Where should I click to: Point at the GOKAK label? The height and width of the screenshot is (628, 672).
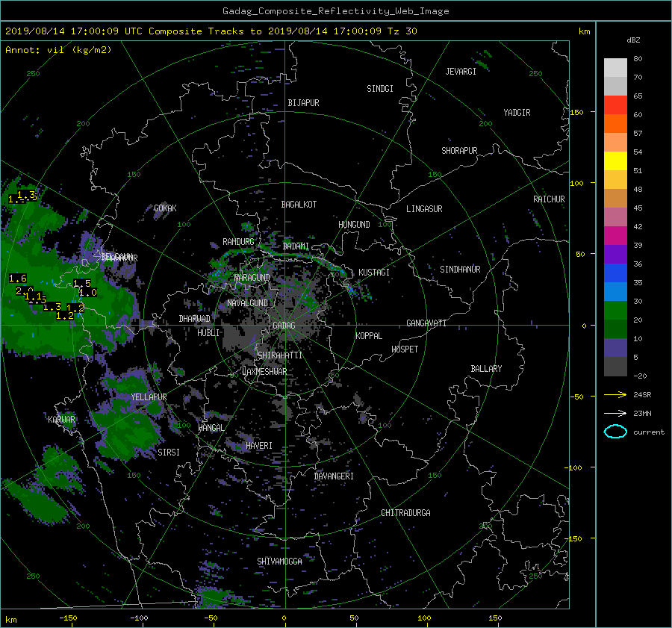coord(165,208)
